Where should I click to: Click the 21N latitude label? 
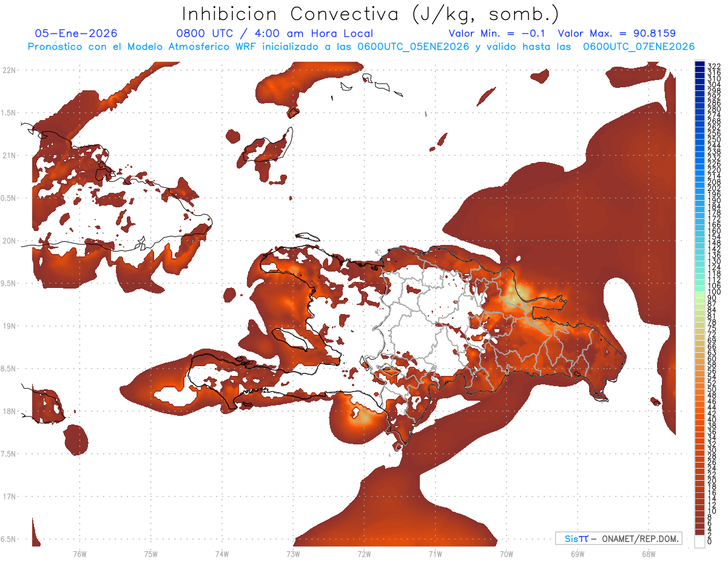click(8, 155)
